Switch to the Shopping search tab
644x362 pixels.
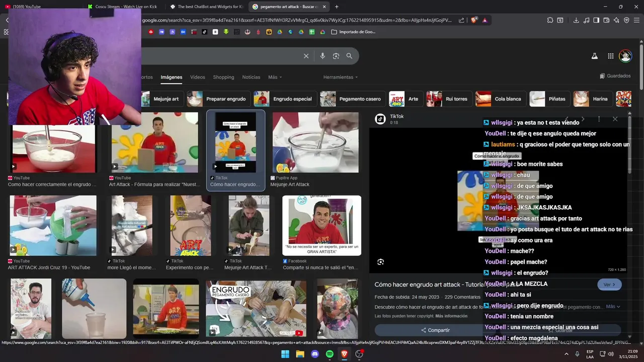coord(223,77)
